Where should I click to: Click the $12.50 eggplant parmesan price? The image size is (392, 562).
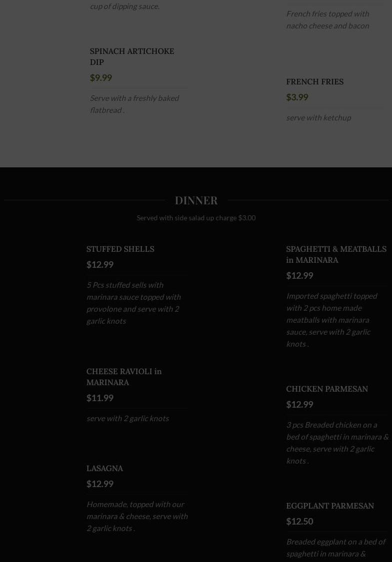pos(300,521)
